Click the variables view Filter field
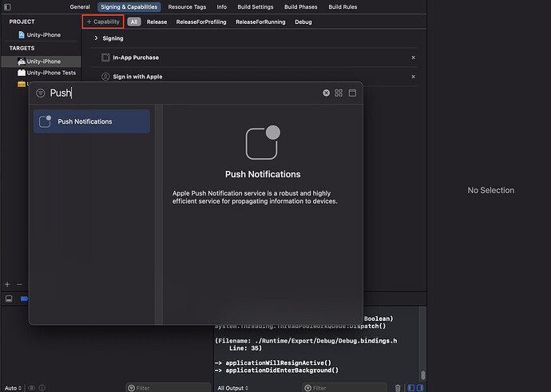 168,388
